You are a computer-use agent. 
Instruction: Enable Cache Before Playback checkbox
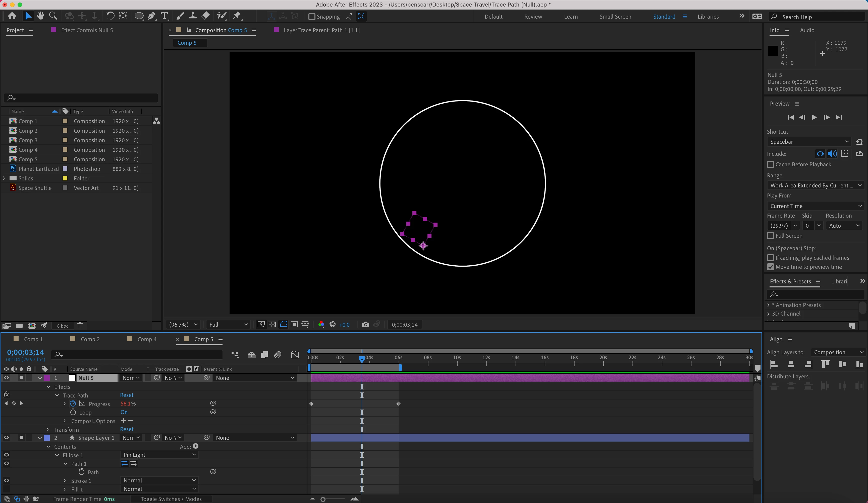(x=771, y=164)
